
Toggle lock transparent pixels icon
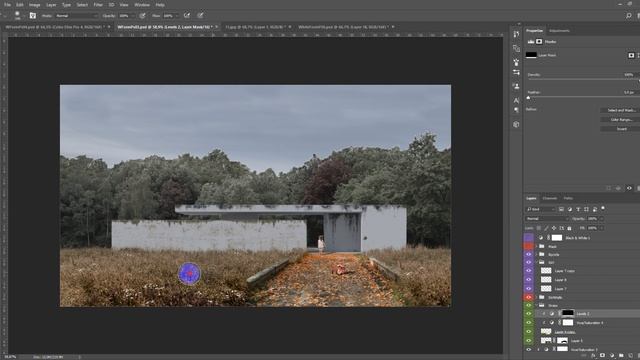pos(539,228)
